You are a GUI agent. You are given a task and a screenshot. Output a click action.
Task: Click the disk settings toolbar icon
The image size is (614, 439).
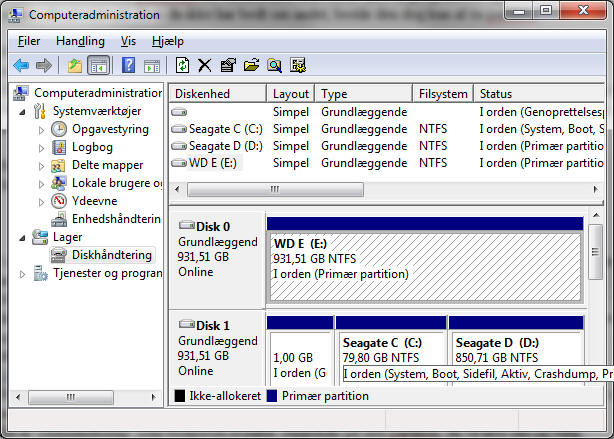[298, 65]
